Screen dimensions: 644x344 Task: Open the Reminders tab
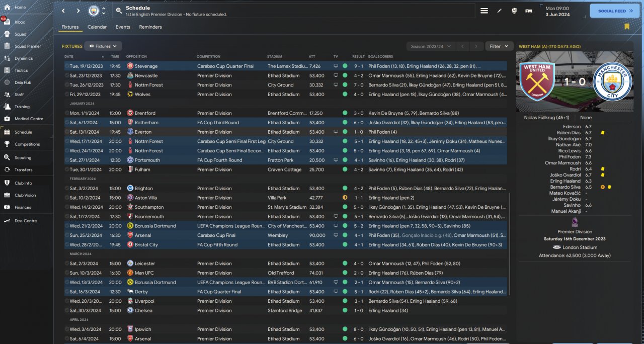click(x=150, y=27)
